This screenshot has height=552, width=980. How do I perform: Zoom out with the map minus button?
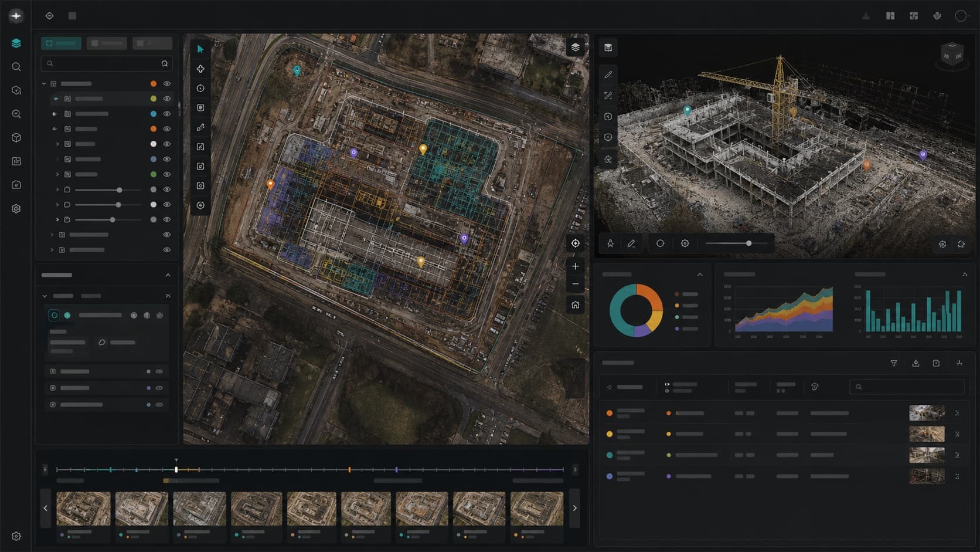point(575,284)
